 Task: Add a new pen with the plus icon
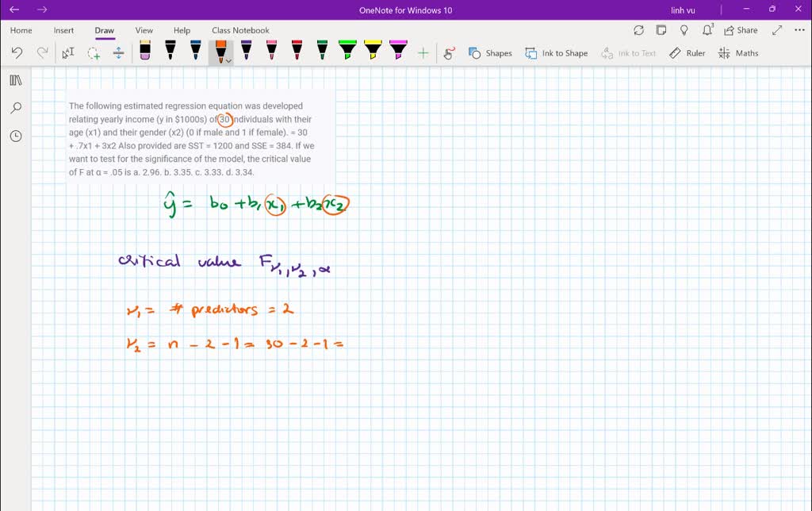pyautogui.click(x=423, y=52)
